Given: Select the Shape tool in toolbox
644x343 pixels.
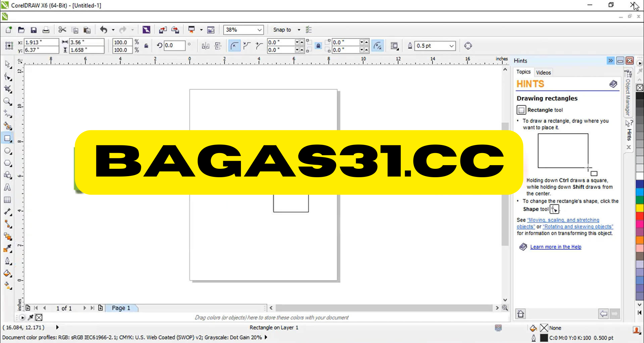Looking at the screenshot, I should click(x=7, y=77).
